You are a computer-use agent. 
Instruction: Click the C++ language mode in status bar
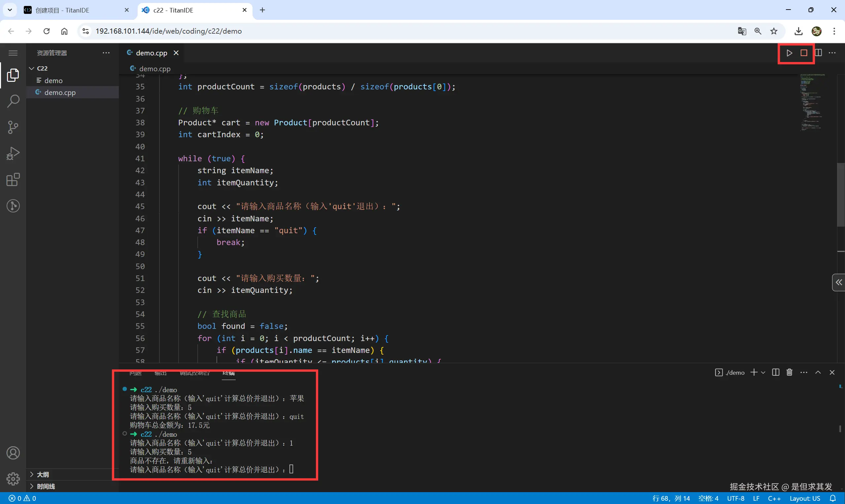pyautogui.click(x=774, y=498)
